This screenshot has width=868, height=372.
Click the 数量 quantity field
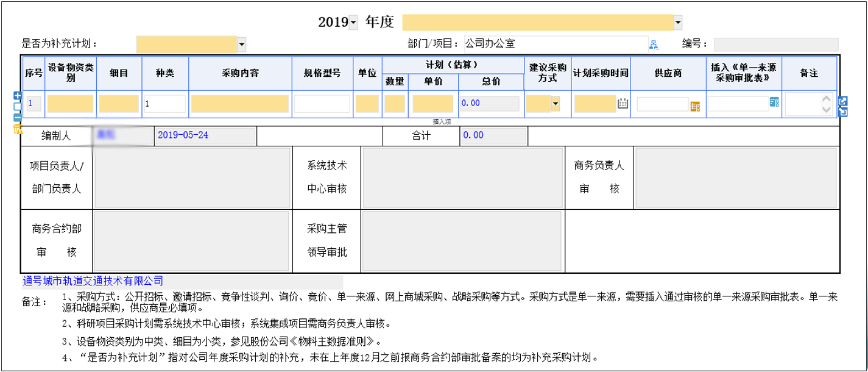(x=395, y=104)
